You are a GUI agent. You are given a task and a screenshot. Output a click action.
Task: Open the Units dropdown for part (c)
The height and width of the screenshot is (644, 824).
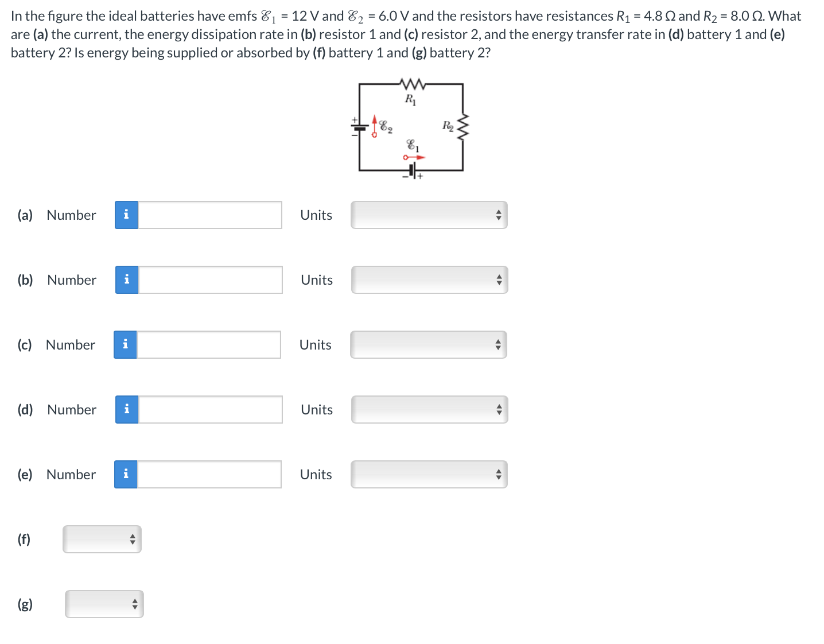point(428,344)
